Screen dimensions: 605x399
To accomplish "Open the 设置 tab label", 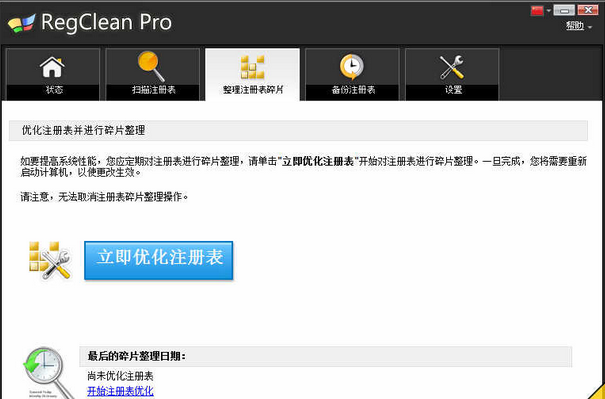I will [x=453, y=90].
